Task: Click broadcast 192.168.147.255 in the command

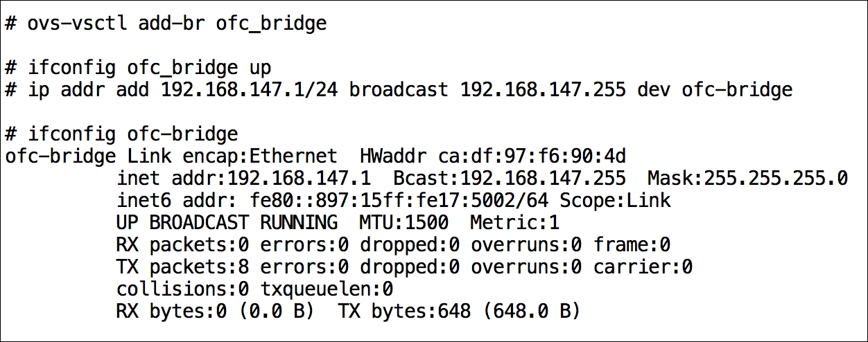Action: pos(487,90)
